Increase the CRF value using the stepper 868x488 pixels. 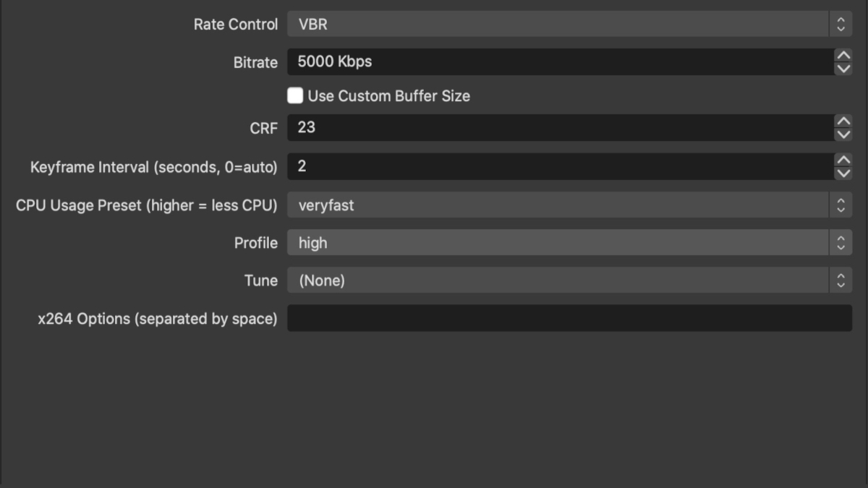[843, 122]
